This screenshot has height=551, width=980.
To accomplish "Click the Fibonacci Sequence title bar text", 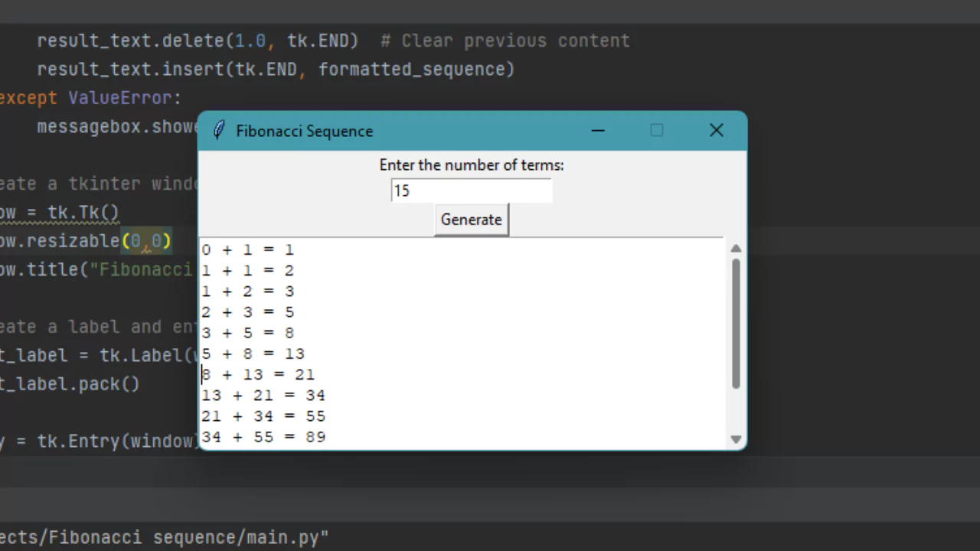I will pos(304,131).
